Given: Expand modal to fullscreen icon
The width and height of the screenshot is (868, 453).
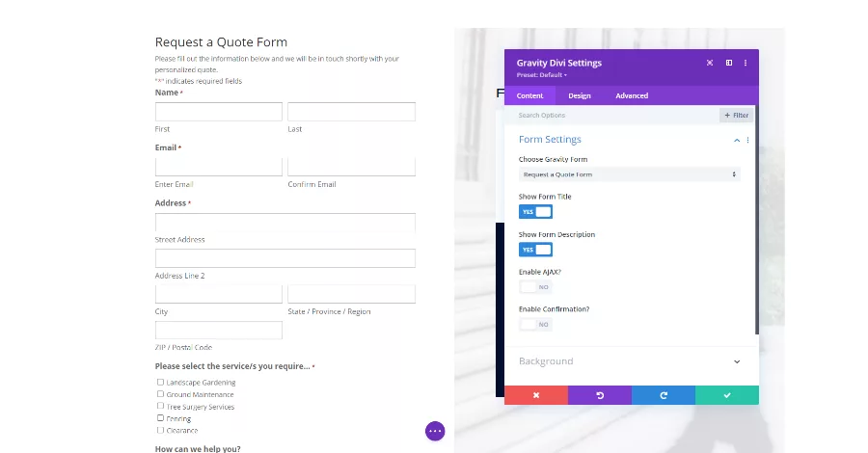Looking at the screenshot, I should tap(710, 63).
